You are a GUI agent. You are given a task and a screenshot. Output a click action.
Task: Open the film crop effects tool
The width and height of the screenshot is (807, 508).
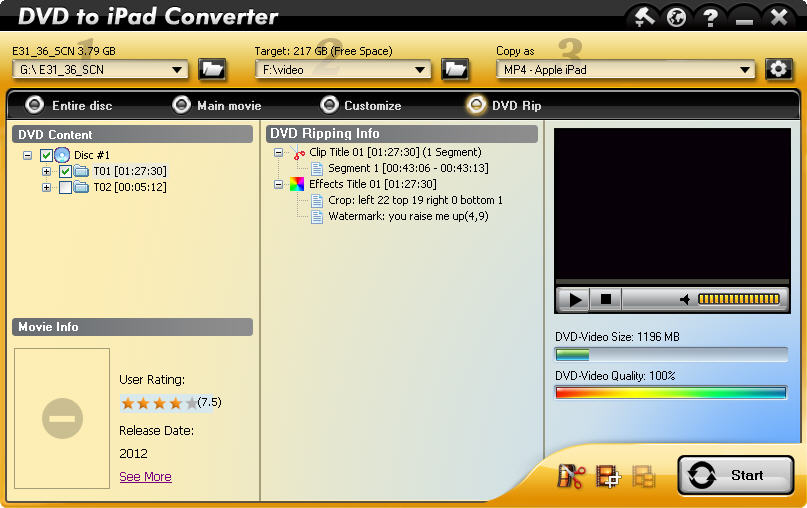[x=608, y=476]
